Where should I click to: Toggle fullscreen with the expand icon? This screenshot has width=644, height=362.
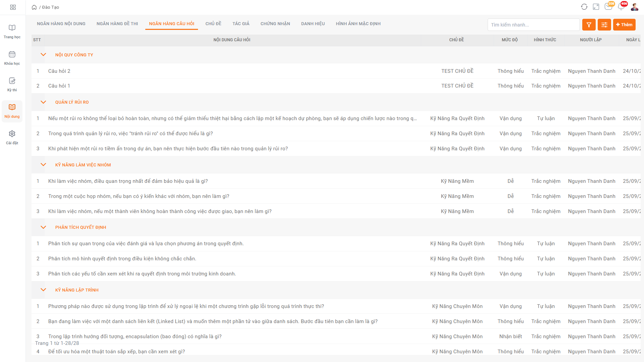[596, 7]
